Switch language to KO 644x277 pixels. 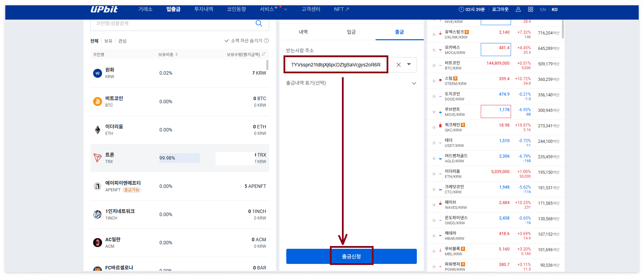(555, 9)
